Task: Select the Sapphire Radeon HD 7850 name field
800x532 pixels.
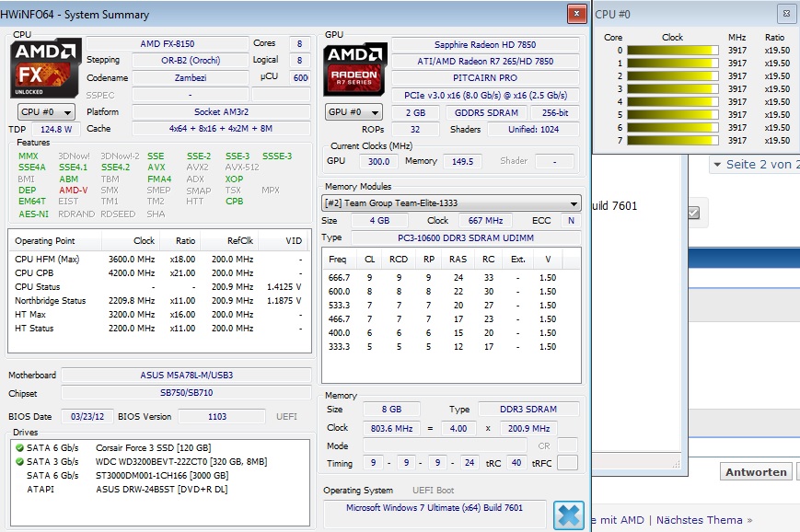Action: pos(485,45)
